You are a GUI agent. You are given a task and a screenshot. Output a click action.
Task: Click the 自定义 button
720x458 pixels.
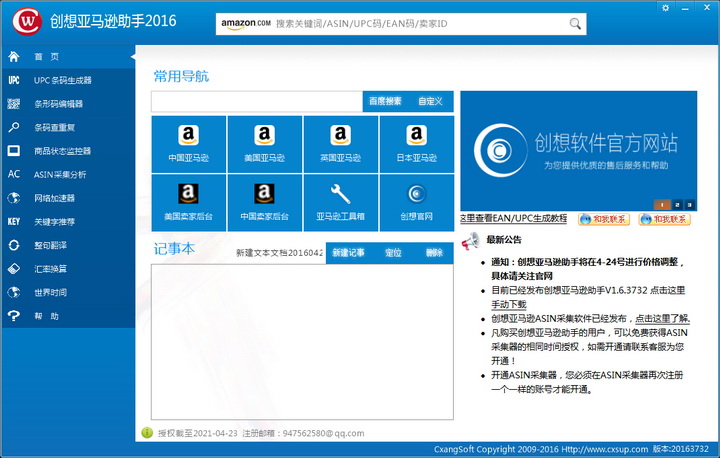click(430, 101)
